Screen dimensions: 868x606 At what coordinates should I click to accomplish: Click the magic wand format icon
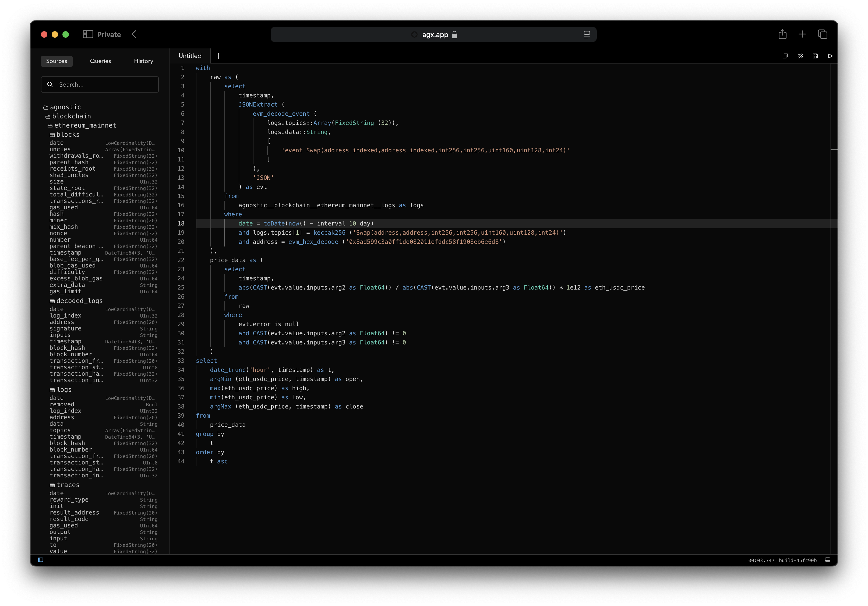800,56
